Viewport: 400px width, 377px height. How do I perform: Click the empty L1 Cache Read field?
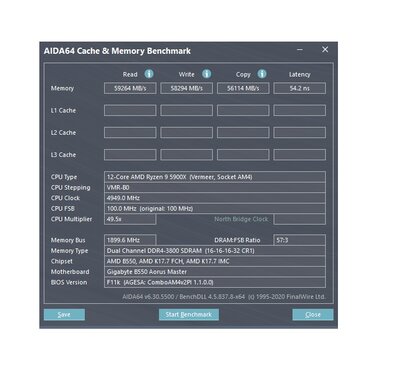130,110
